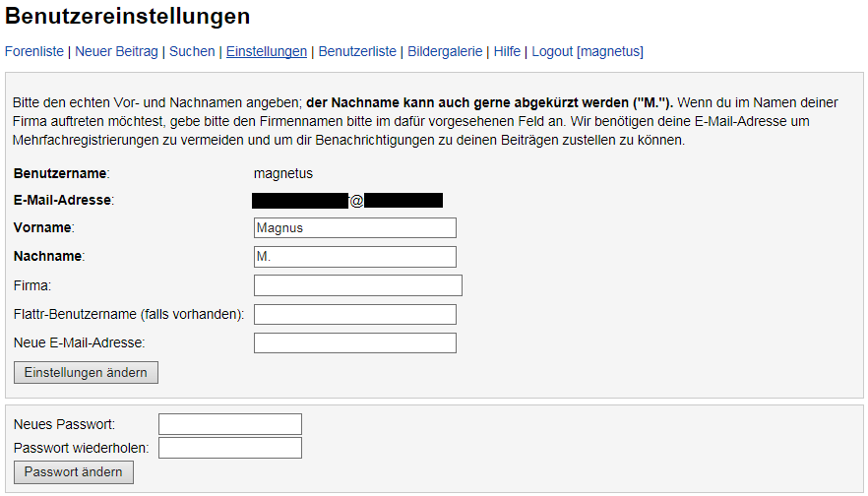Focus the Vorname text field
The height and width of the screenshot is (496, 868).
(355, 228)
